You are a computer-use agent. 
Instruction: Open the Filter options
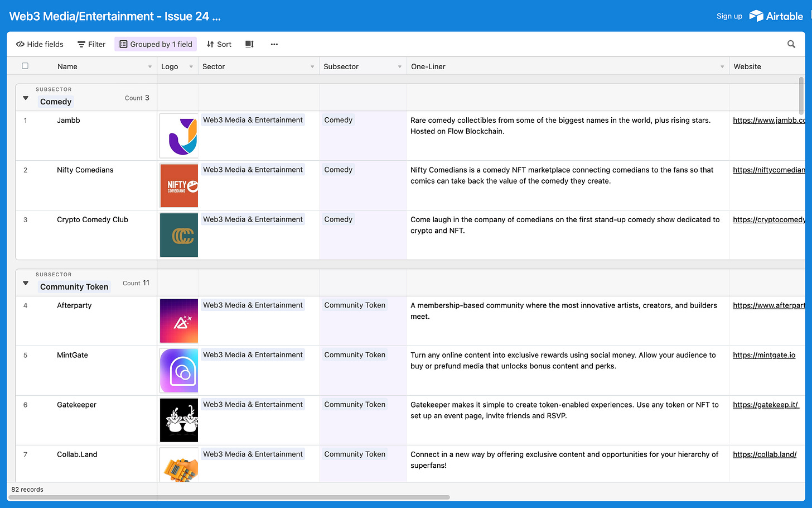click(91, 44)
